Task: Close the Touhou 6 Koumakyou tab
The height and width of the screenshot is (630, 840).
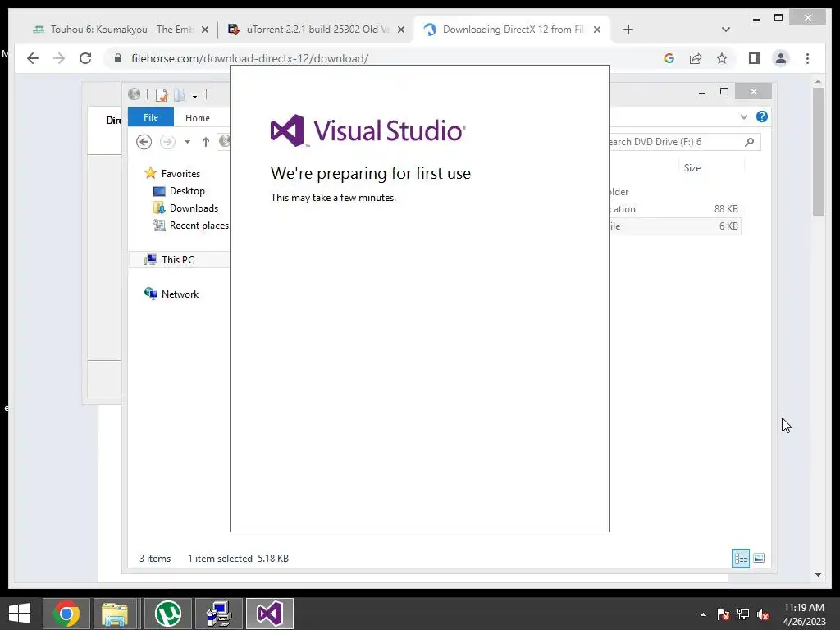Action: pyautogui.click(x=204, y=30)
